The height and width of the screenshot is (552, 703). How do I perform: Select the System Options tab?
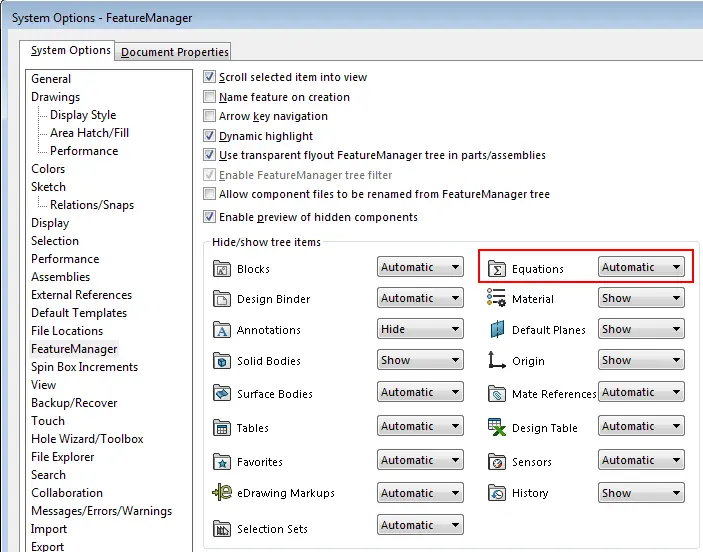tap(70, 51)
